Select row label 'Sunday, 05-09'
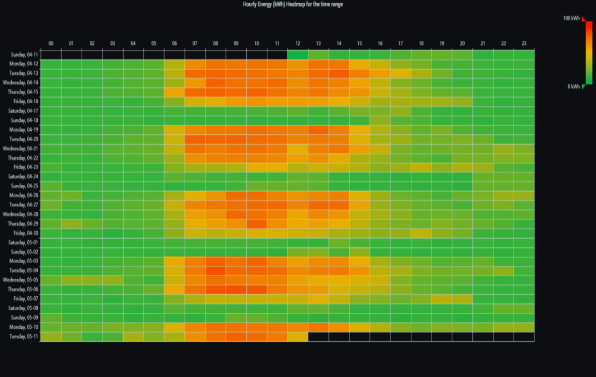The width and height of the screenshot is (596, 377). coord(25,318)
